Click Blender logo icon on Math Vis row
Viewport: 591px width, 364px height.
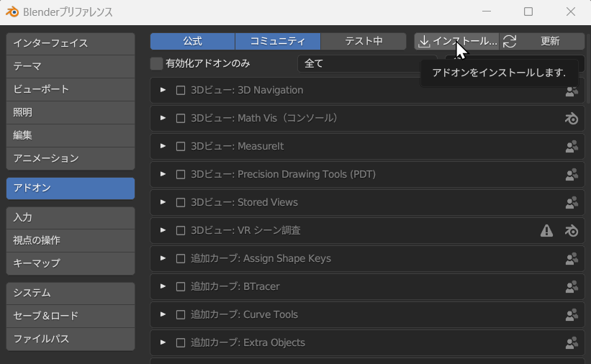572,118
